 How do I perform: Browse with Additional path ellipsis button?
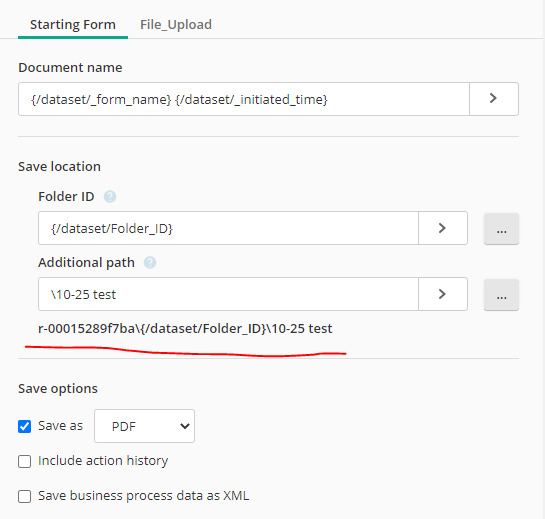[501, 295]
